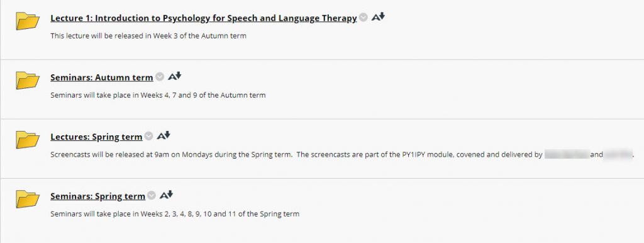Expand options chevron beside Lecture 1 title
The image size is (644, 243).
(363, 17)
